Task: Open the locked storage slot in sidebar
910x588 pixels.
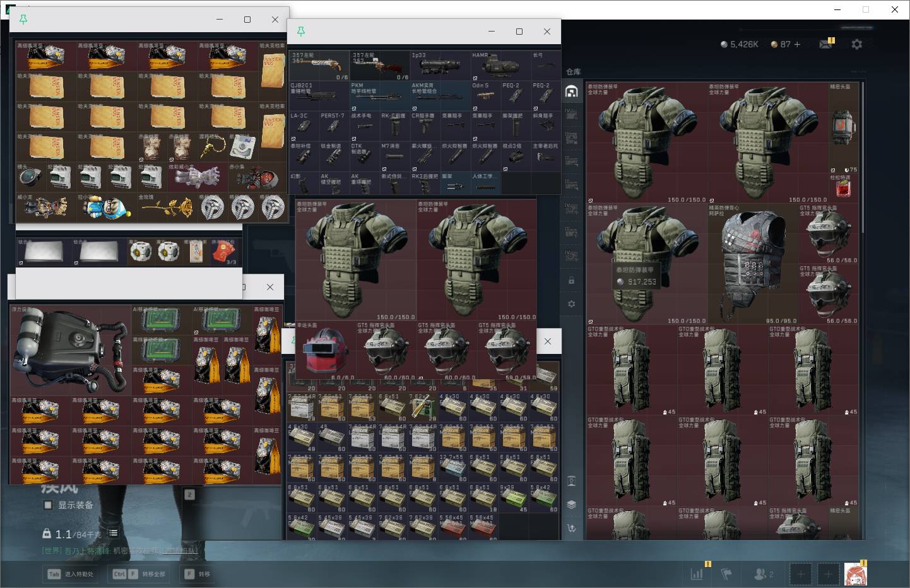Action: pos(571,280)
